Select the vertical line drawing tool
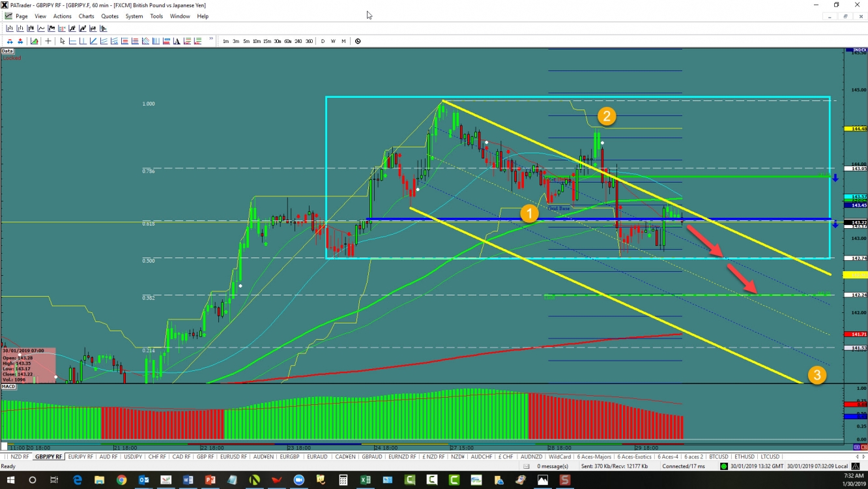This screenshot has width=868, height=489. tap(83, 41)
